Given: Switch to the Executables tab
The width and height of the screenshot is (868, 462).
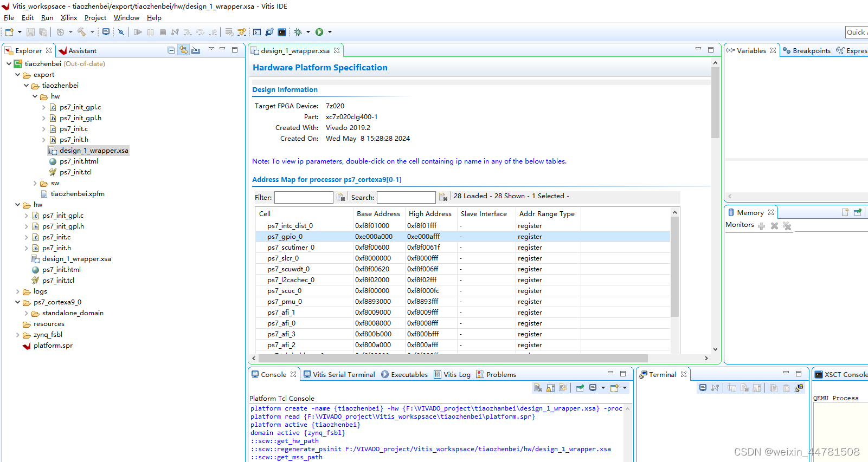Looking at the screenshot, I should [x=404, y=374].
